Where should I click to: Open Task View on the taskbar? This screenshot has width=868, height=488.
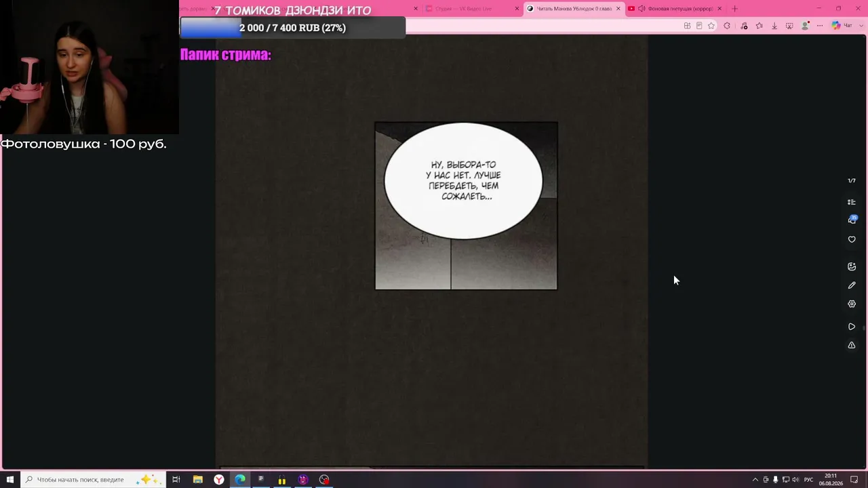[176, 479]
